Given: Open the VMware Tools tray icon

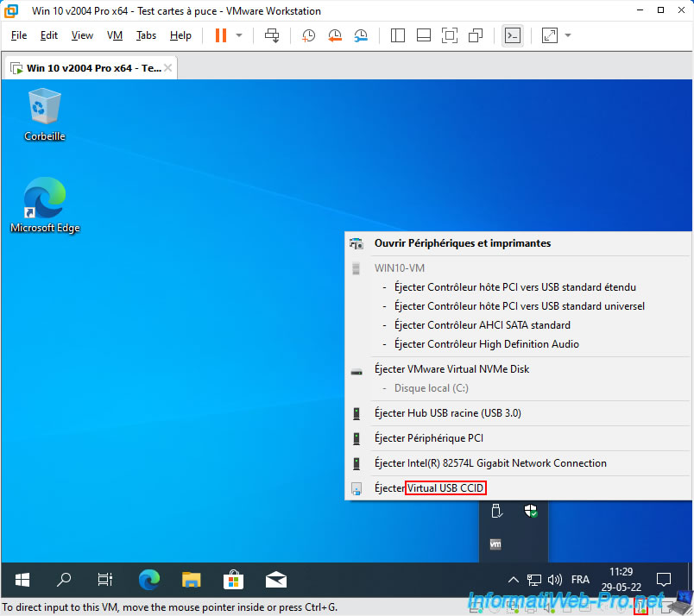Looking at the screenshot, I should 495,544.
